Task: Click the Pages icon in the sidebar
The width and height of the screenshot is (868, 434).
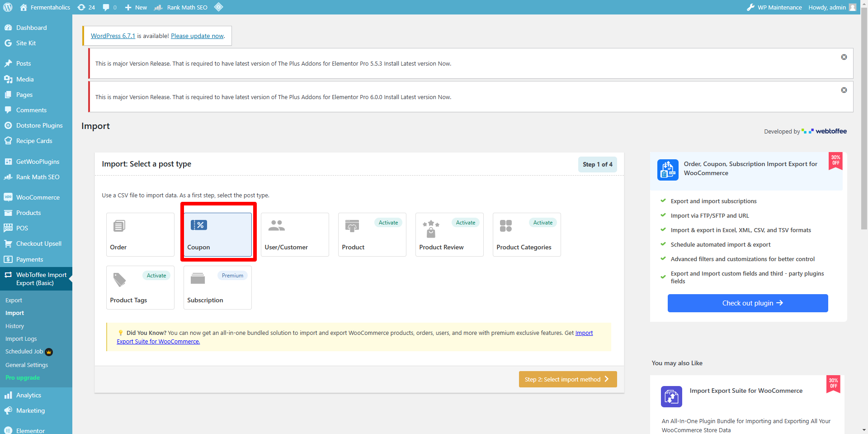Action: coord(8,95)
